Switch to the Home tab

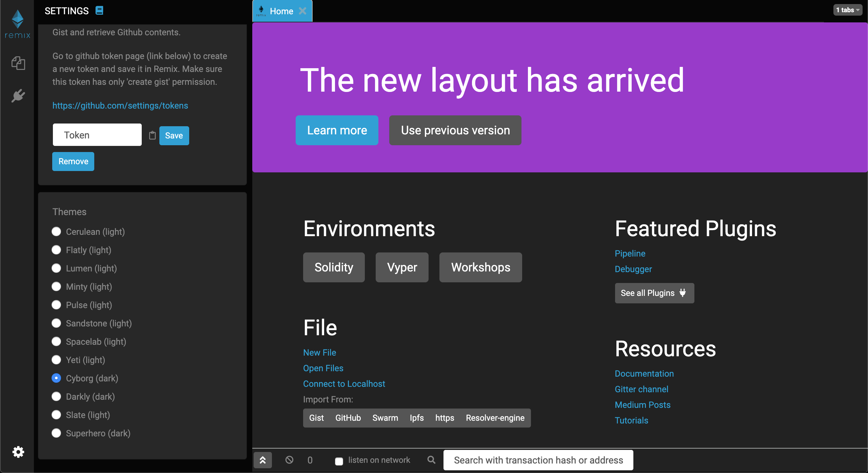(x=281, y=11)
